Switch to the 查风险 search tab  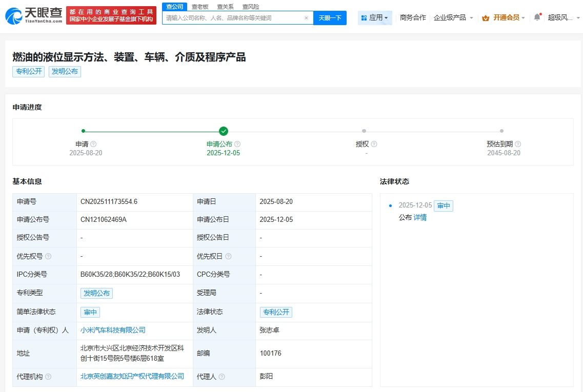tap(251, 7)
